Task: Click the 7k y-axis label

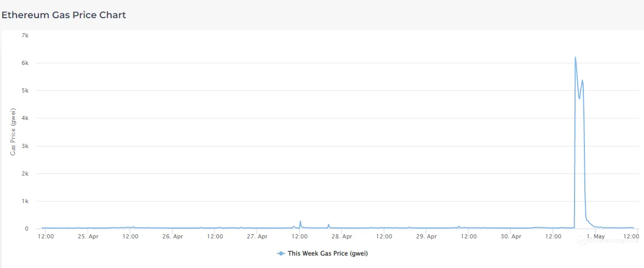Action: coord(25,35)
